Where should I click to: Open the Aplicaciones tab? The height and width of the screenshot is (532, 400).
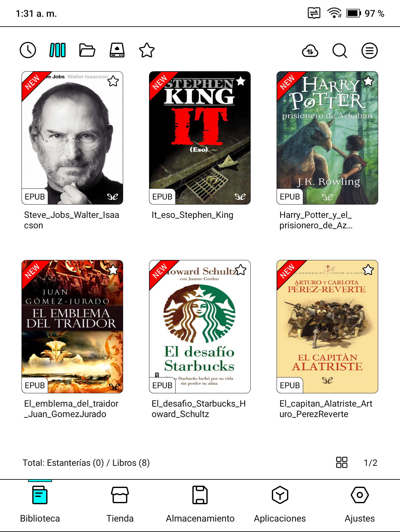point(280,504)
